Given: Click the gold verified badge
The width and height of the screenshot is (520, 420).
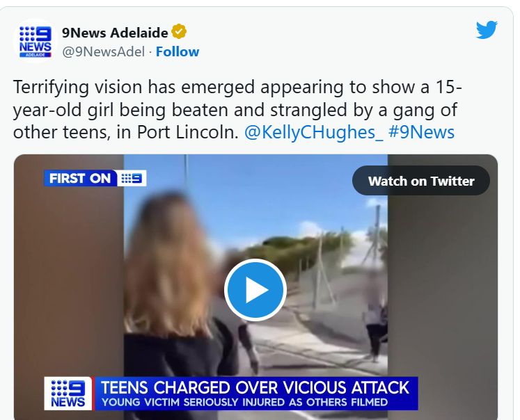Looking at the screenshot, I should (179, 32).
